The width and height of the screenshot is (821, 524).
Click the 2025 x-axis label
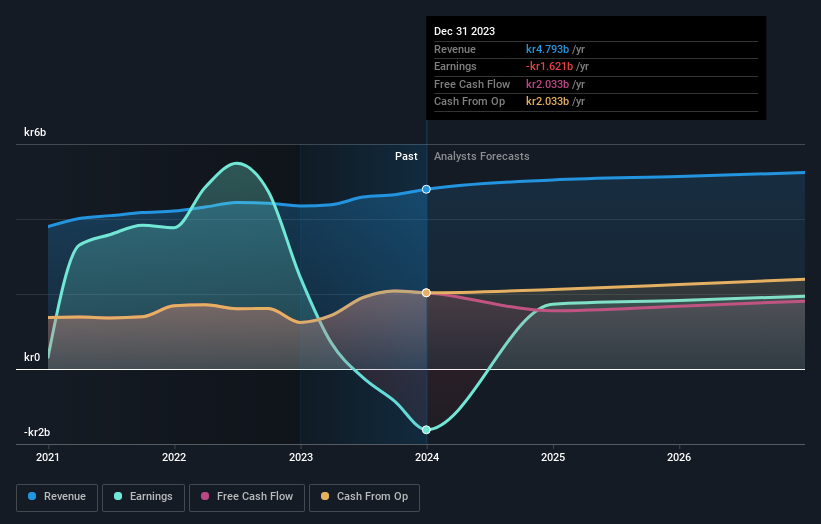point(553,457)
